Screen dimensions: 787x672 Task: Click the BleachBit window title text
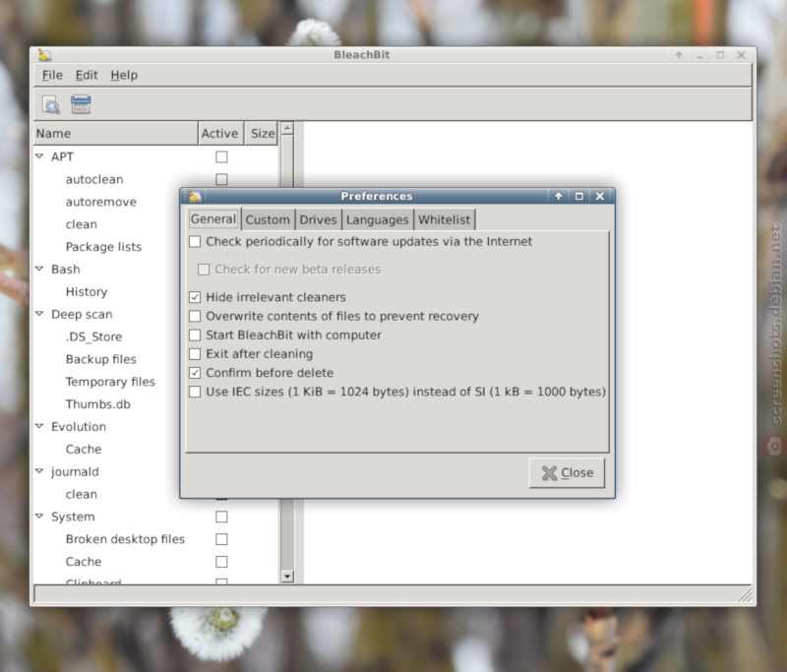361,55
